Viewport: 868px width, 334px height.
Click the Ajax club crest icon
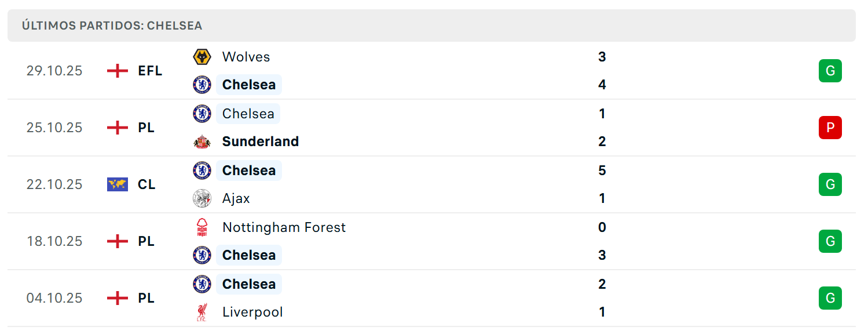pyautogui.click(x=202, y=198)
